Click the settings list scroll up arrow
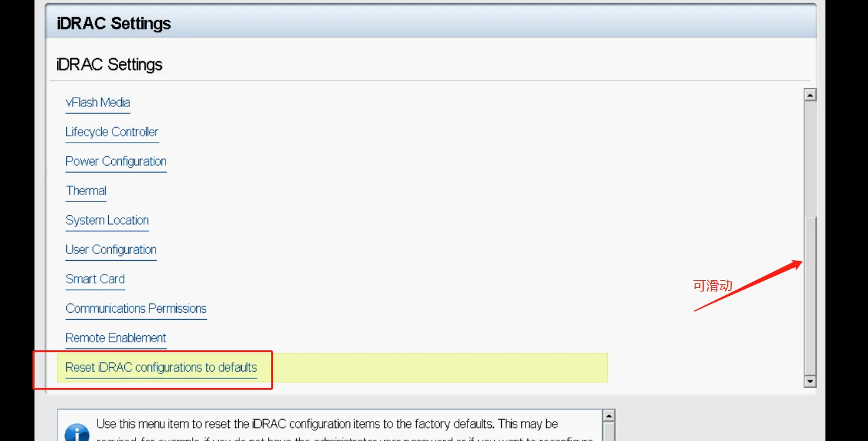Screen dimensions: 868x441 tap(810, 95)
